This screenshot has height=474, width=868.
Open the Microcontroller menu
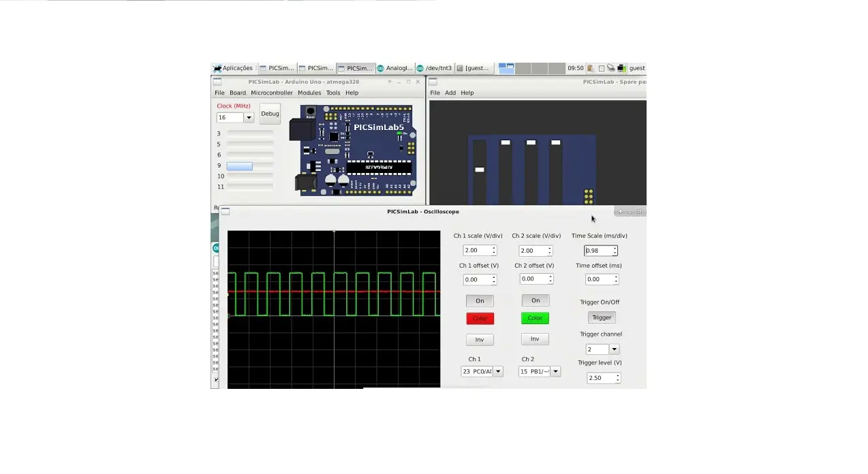click(271, 93)
